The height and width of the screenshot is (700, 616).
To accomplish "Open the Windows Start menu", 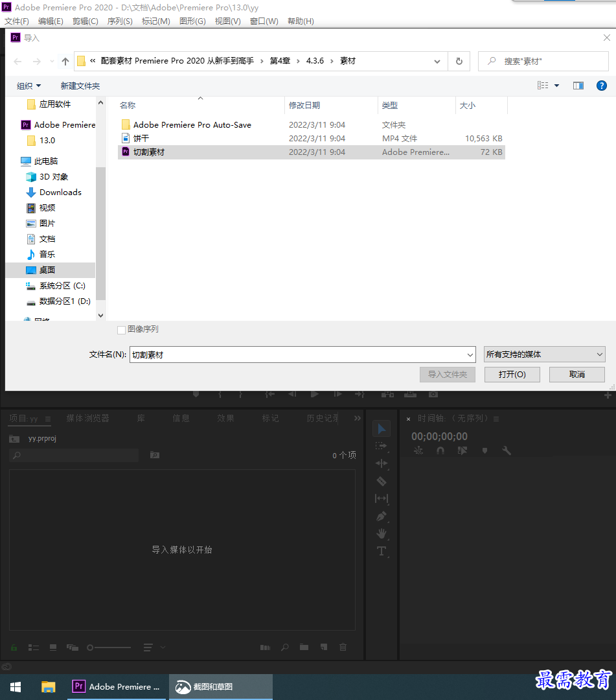I will click(x=15, y=687).
